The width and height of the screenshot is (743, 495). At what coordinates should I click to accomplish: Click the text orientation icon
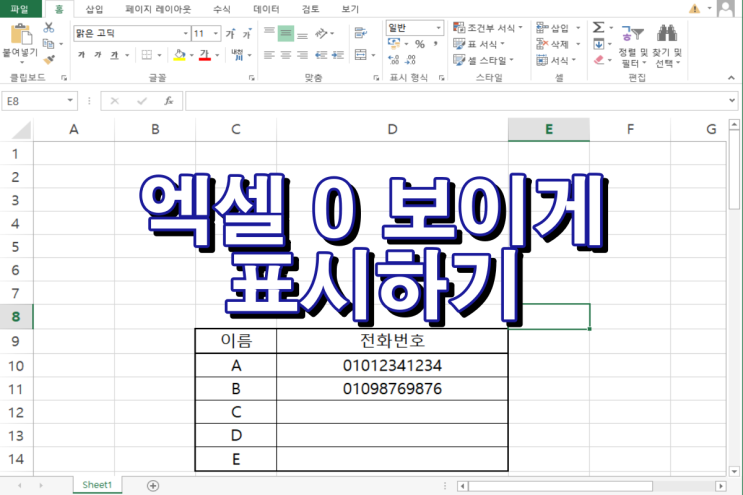(x=321, y=33)
